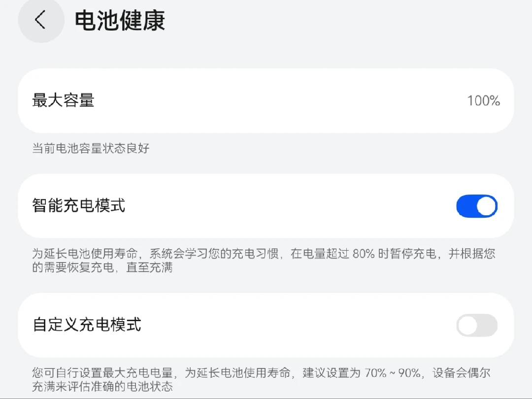Enable the 自定义充电模式 switch
This screenshot has width=532, height=399.
pos(476,326)
